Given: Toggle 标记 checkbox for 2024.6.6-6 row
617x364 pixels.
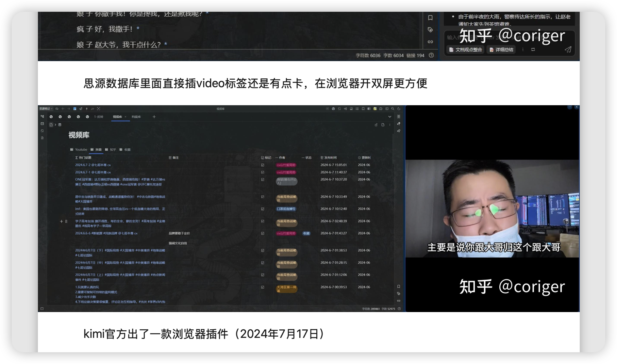Looking at the screenshot, I should point(262,233).
